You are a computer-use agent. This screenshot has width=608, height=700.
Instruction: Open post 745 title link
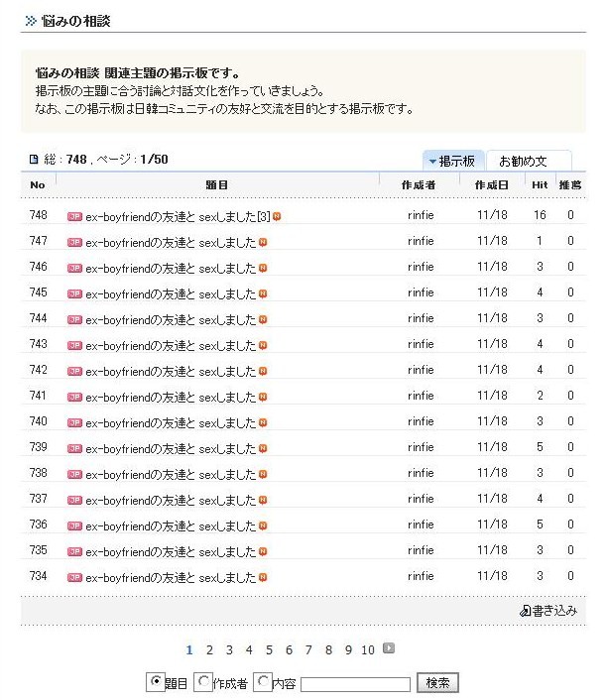(170, 292)
